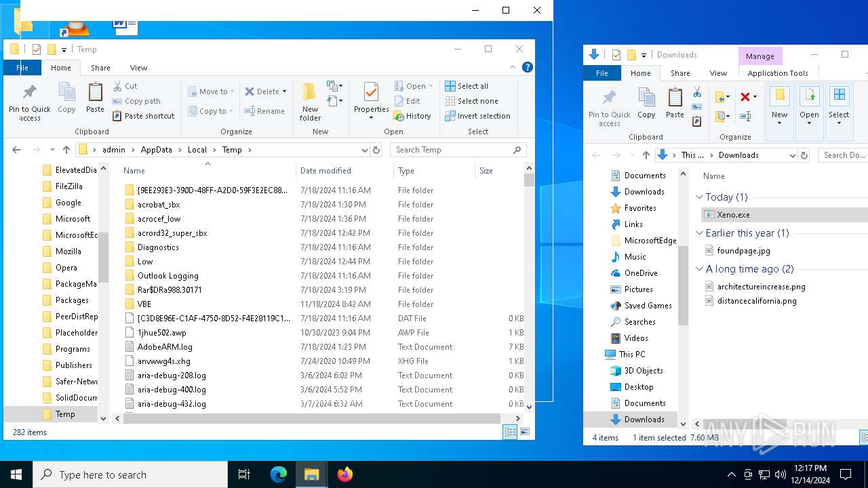This screenshot has height=488, width=868.
Task: Sort by the Type column header
Action: 434,171
